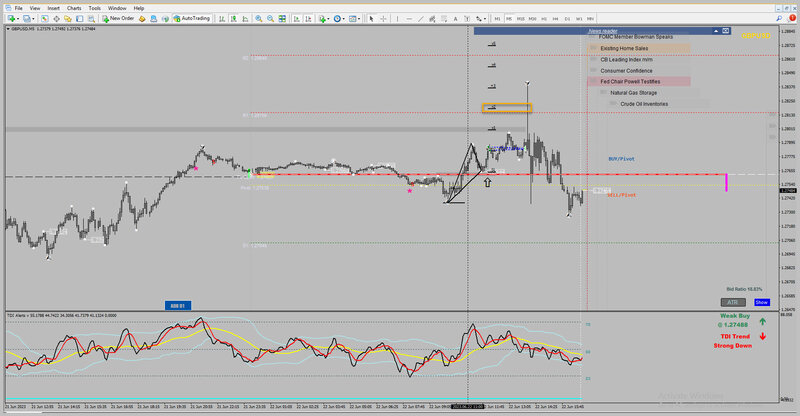Enable auto scroll chart icon

(296, 18)
